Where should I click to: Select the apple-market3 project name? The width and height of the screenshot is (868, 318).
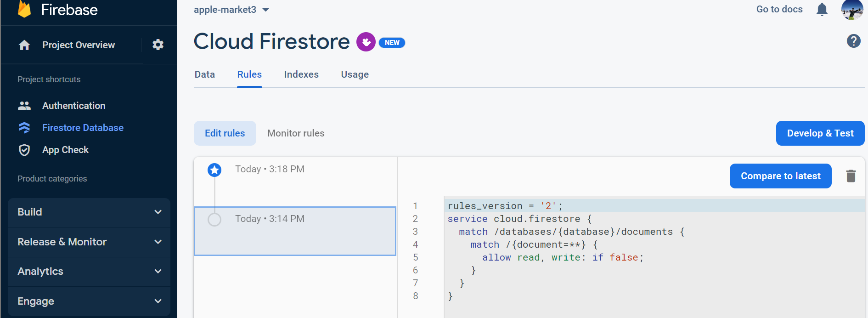pyautogui.click(x=225, y=10)
